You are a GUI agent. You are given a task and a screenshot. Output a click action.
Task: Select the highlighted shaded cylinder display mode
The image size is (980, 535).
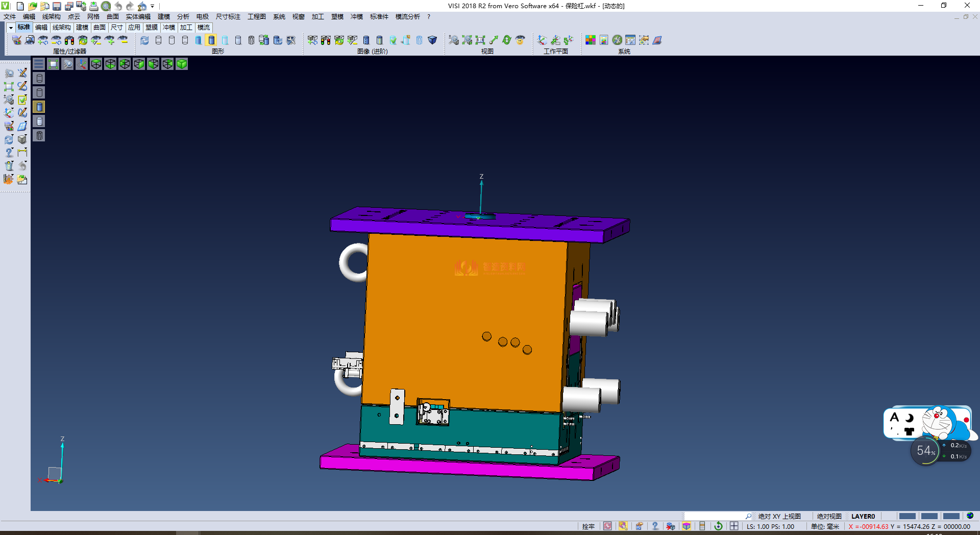[211, 40]
